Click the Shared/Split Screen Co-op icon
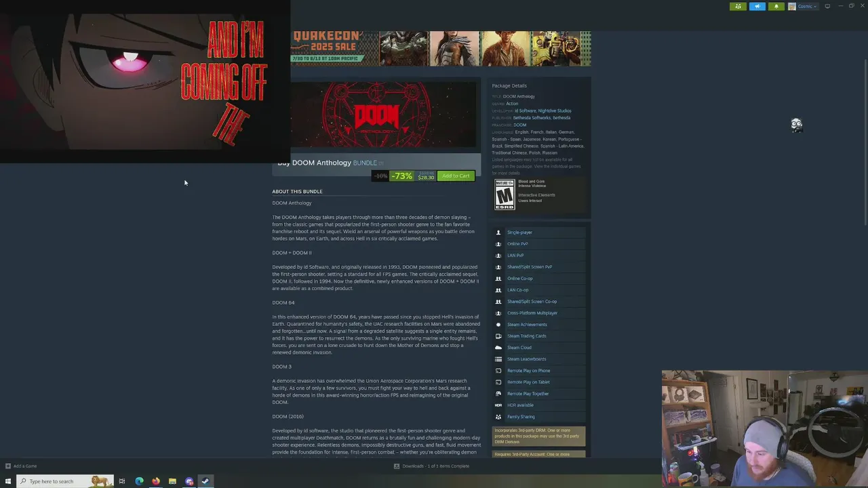Screen dimensions: 868x488 tap(498, 302)
